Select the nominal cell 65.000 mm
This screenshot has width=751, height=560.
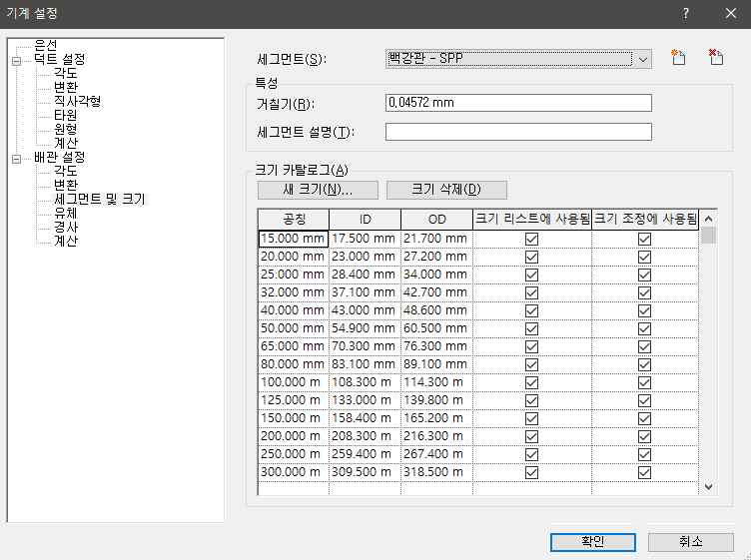click(x=294, y=346)
